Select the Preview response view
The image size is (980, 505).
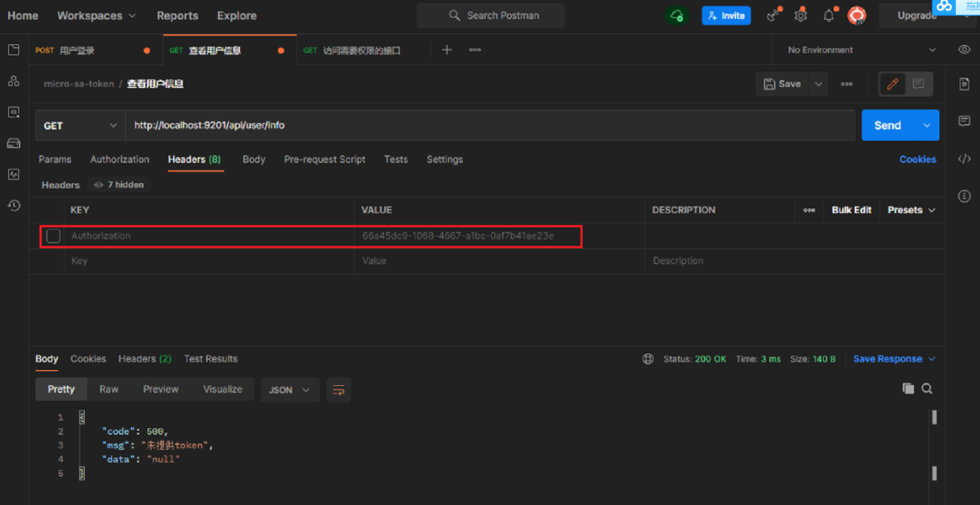(x=161, y=389)
